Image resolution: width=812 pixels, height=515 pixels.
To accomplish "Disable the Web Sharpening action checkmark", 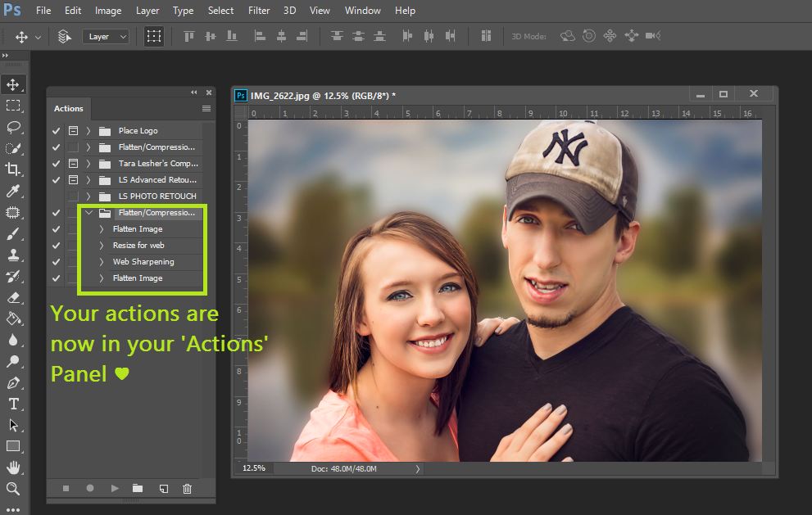I will click(56, 262).
